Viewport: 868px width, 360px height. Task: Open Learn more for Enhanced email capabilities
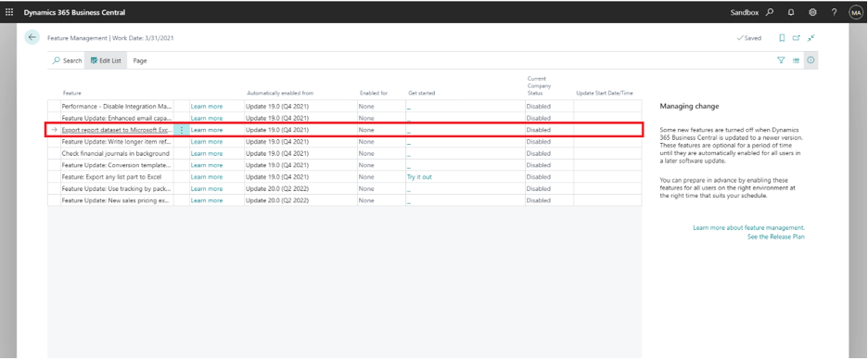tap(207, 118)
